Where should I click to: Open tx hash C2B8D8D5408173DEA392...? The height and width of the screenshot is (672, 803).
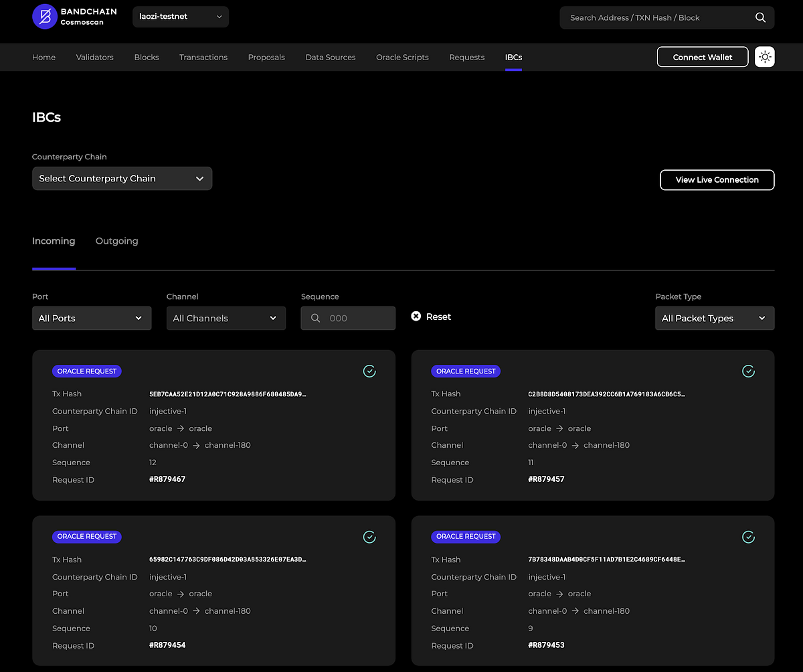[x=607, y=394]
